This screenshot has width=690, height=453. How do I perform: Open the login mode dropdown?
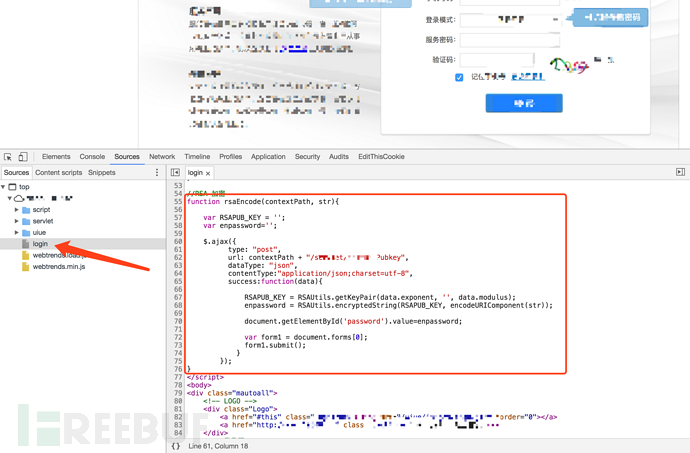[x=510, y=19]
